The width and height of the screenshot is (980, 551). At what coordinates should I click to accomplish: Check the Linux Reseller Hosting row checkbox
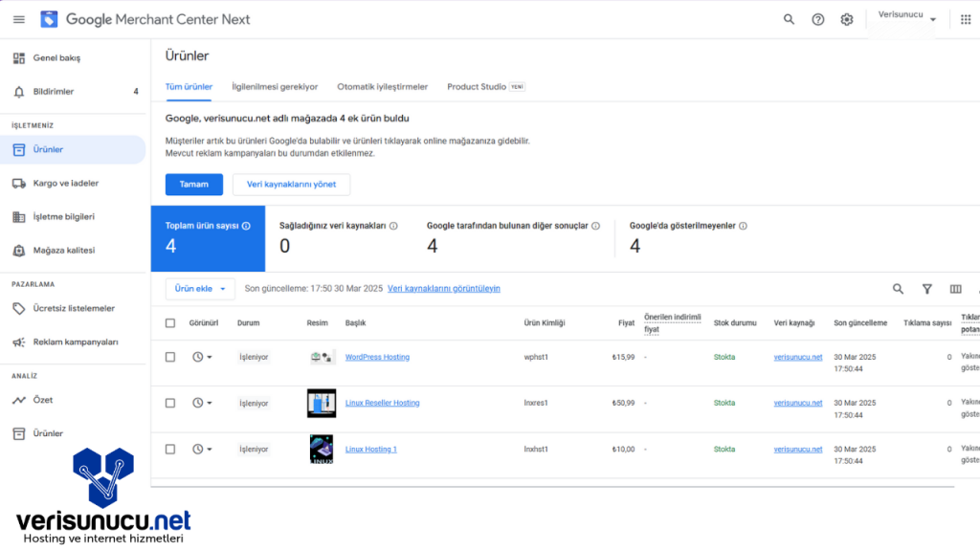(170, 403)
